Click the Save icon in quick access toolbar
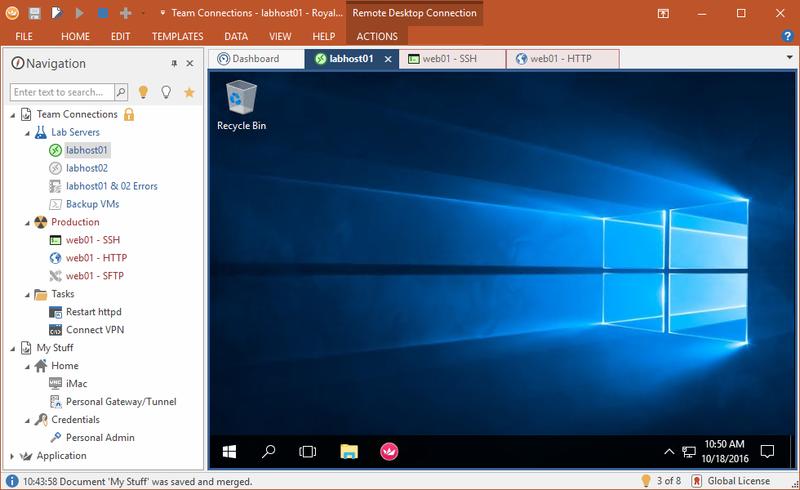The width and height of the screenshot is (800, 490). tap(35, 14)
